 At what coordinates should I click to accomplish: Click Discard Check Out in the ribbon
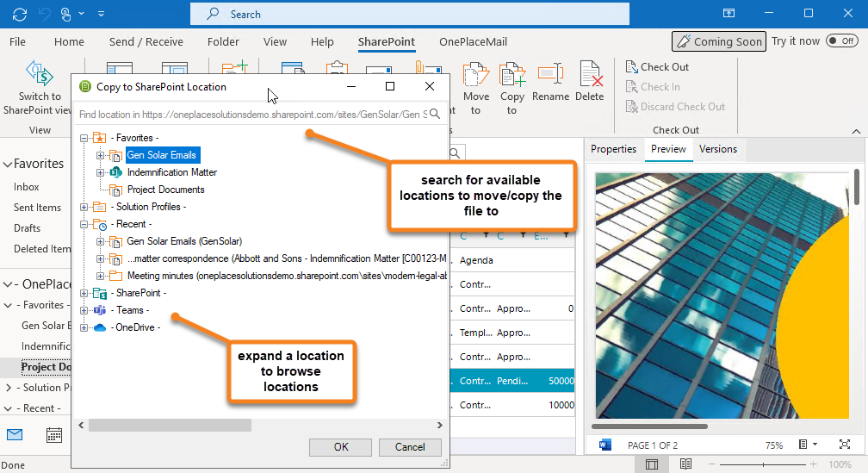pyautogui.click(x=675, y=107)
